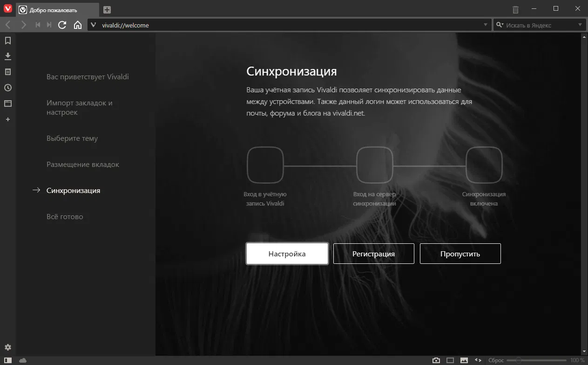This screenshot has width=588, height=365.
Task: Open a new tab with plus icon
Action: click(107, 10)
